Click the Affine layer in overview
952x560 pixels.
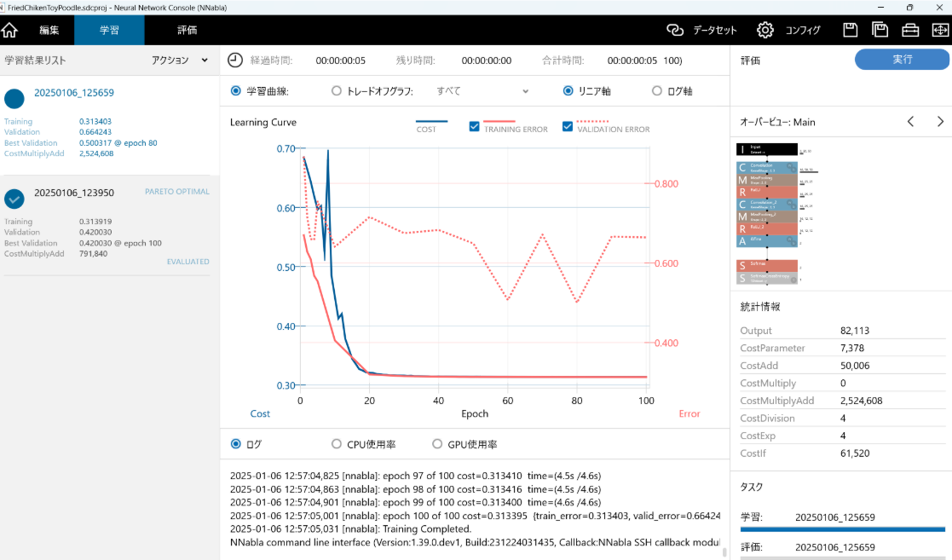point(767,241)
